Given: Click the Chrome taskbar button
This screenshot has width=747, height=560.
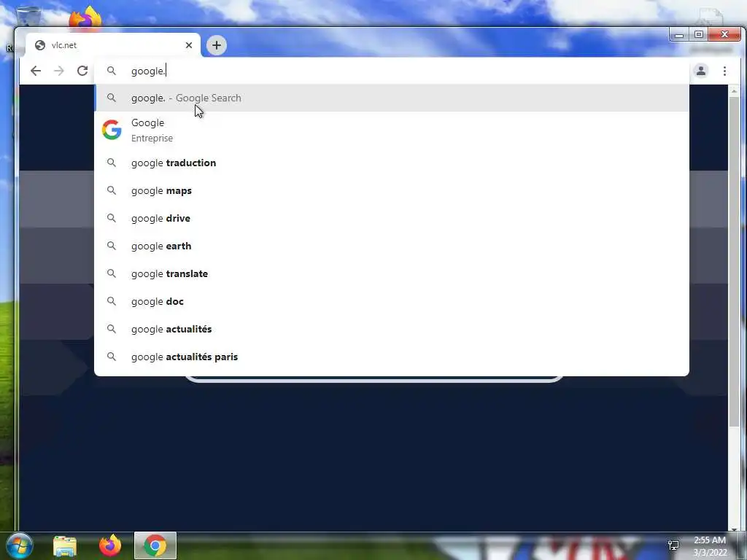Looking at the screenshot, I should [155, 545].
